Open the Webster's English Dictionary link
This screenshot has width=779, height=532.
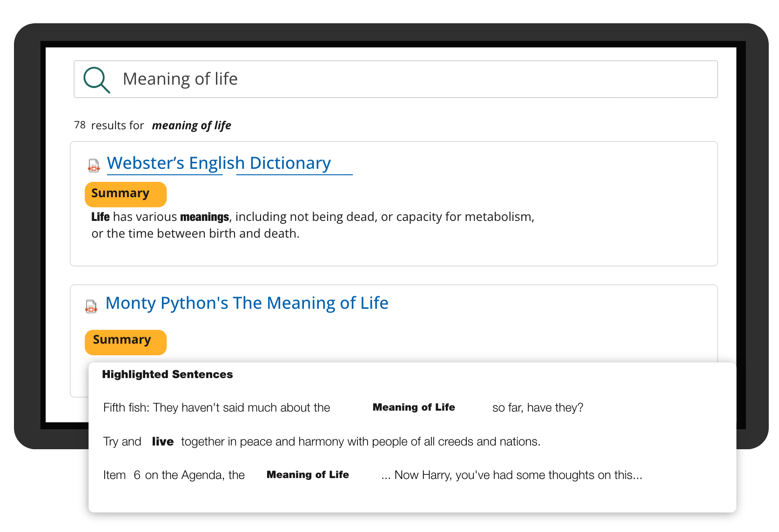[x=219, y=163]
